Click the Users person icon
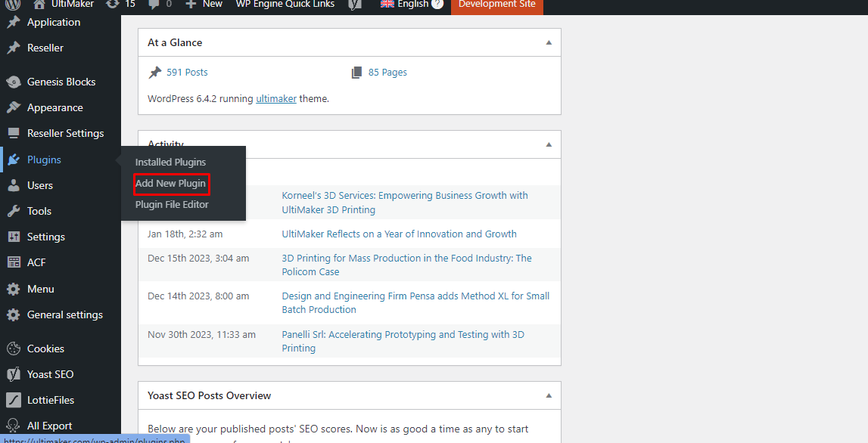Viewport: 868px width, 443px height. [14, 185]
